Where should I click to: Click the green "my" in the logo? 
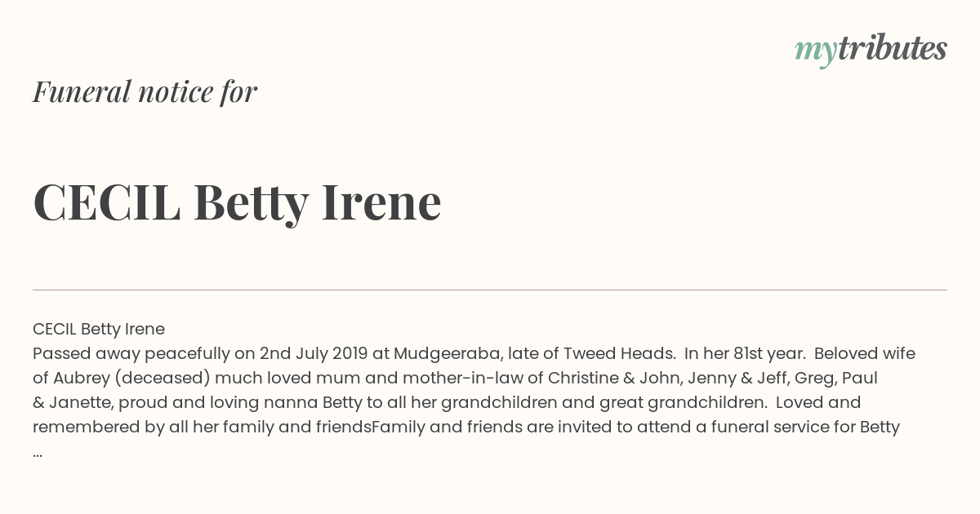pos(815,52)
